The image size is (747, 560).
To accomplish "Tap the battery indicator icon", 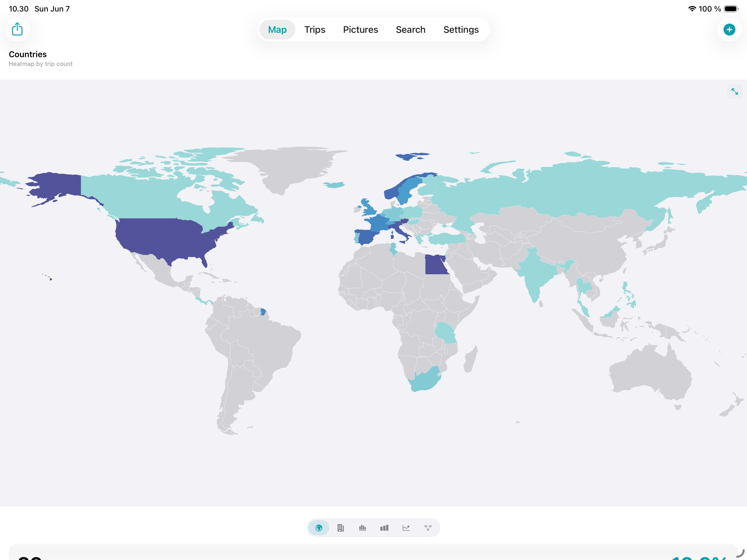I will point(731,9).
